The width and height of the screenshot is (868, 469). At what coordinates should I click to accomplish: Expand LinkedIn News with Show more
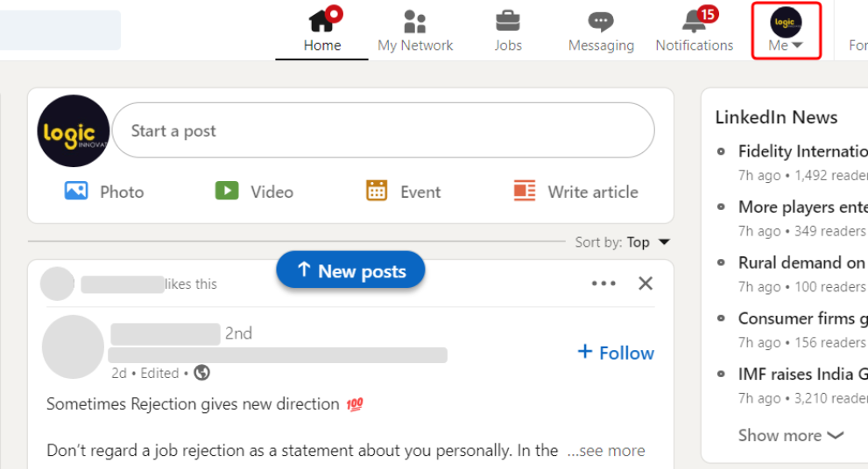click(x=791, y=435)
